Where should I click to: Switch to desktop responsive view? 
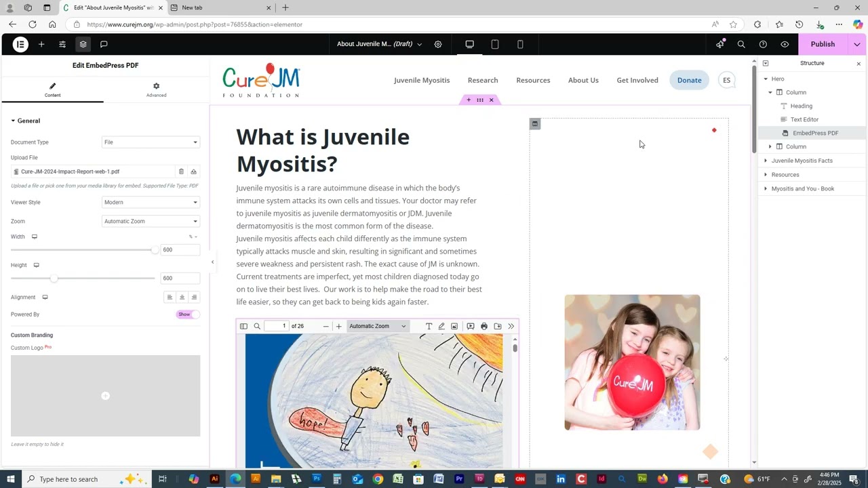(x=469, y=44)
